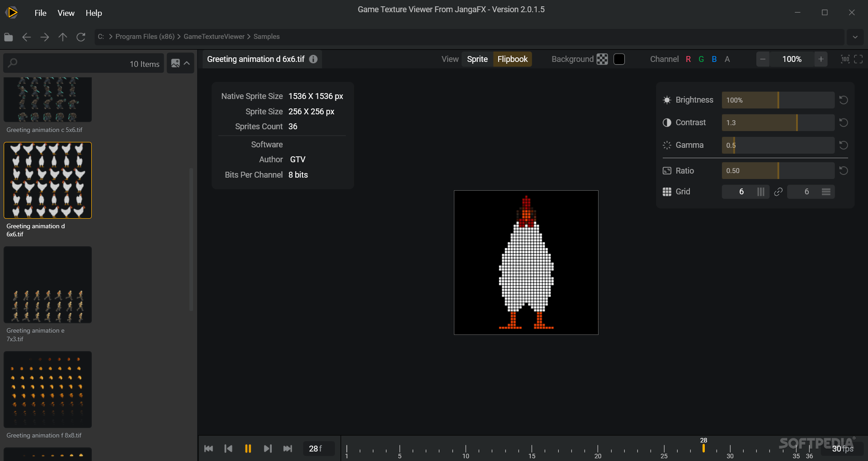Expand the path history dropdown

(x=855, y=37)
